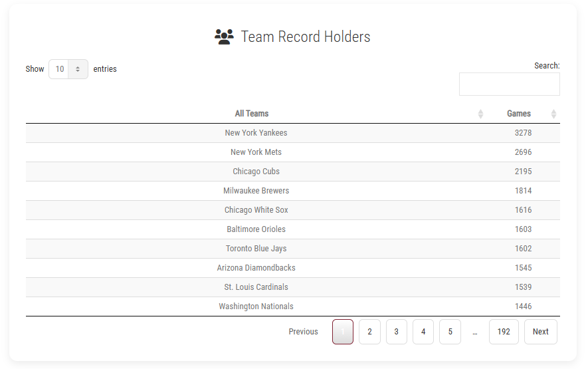The image size is (588, 369).
Task: Click the team group icon beside title
Action: (x=224, y=37)
